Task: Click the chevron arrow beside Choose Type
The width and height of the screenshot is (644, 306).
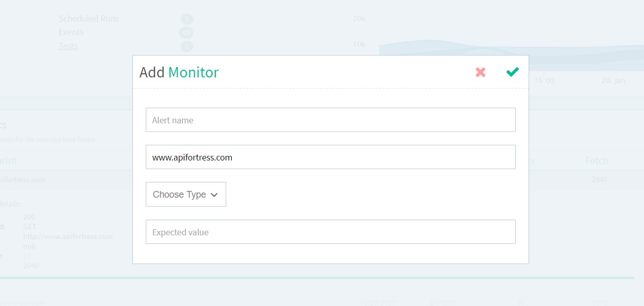Action: point(214,195)
